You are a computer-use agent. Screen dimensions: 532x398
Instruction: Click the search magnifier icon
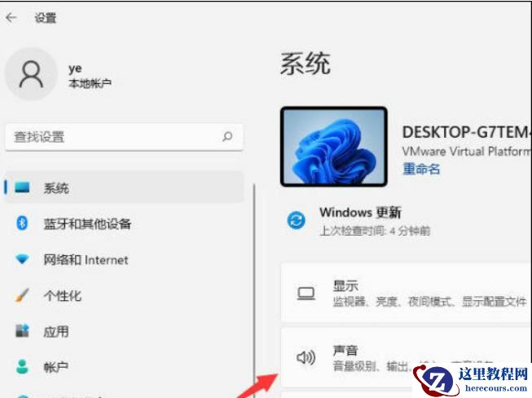click(227, 136)
